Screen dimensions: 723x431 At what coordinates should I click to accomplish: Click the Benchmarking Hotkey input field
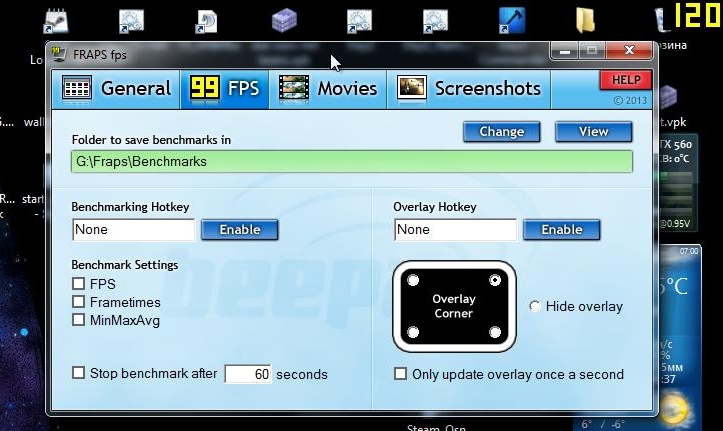[134, 230]
